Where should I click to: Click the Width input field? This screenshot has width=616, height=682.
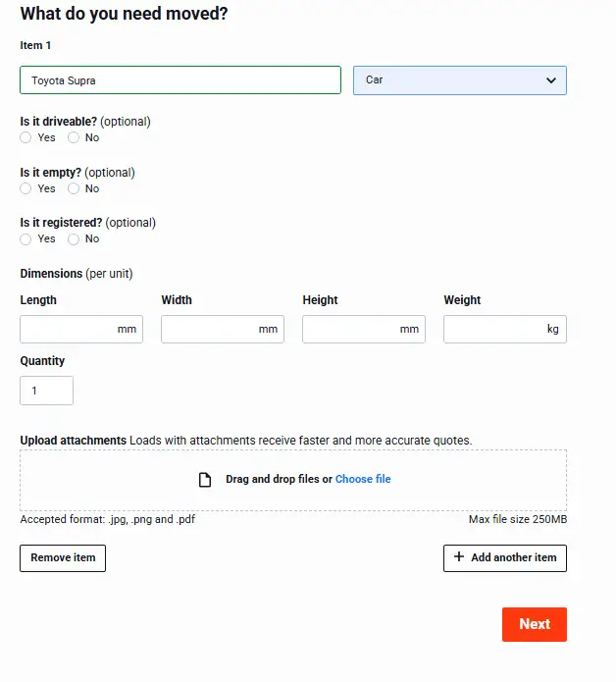click(223, 330)
